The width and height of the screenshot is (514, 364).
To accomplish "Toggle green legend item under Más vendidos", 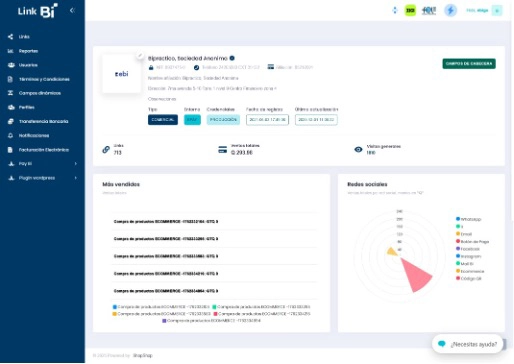I will pos(261,307).
